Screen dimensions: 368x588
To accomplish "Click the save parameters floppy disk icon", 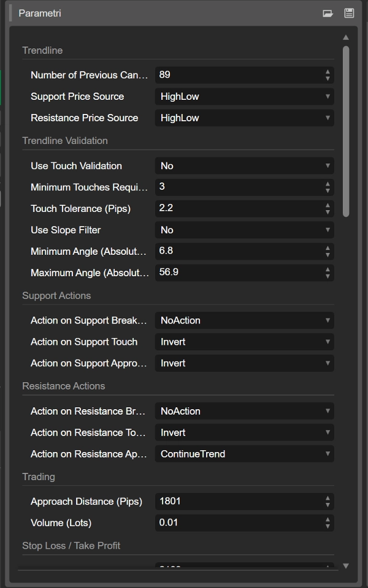I will click(x=348, y=12).
